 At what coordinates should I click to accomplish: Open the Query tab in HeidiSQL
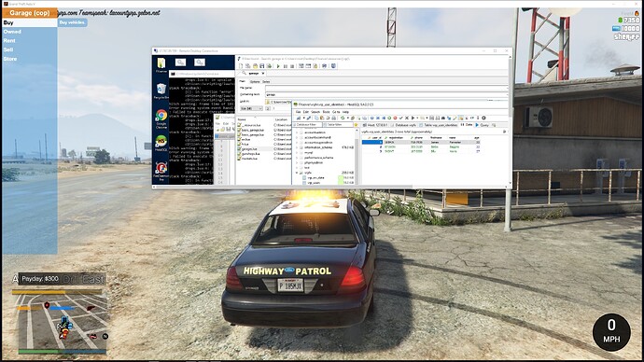pyautogui.click(x=483, y=125)
